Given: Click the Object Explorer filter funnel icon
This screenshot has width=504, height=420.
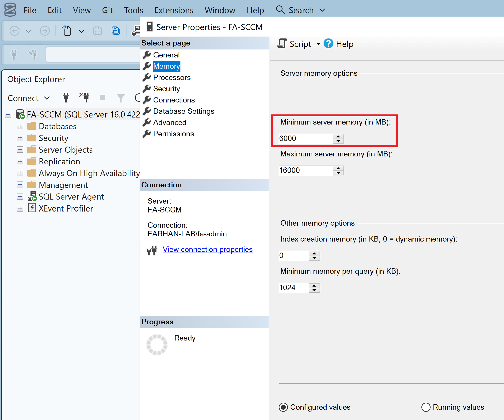Looking at the screenshot, I should click(120, 98).
